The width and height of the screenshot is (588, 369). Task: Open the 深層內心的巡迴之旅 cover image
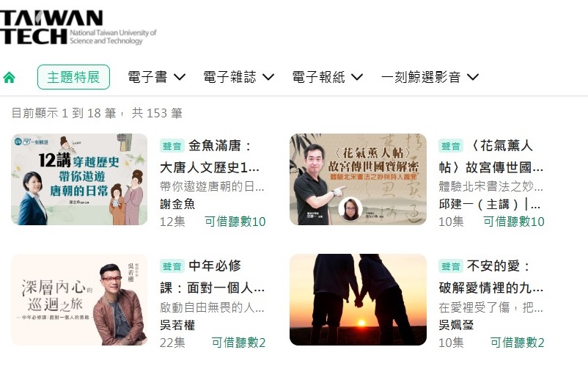79,299
